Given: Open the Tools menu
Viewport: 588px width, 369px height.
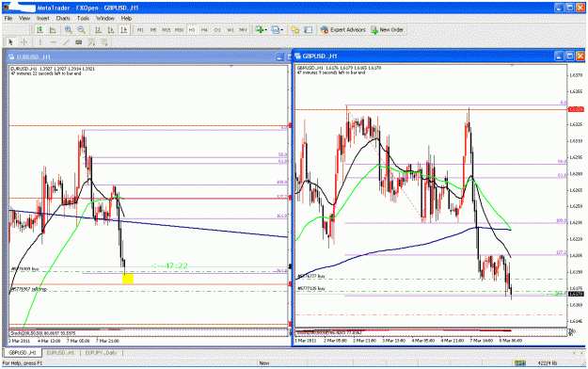Looking at the screenshot, I should (x=83, y=18).
